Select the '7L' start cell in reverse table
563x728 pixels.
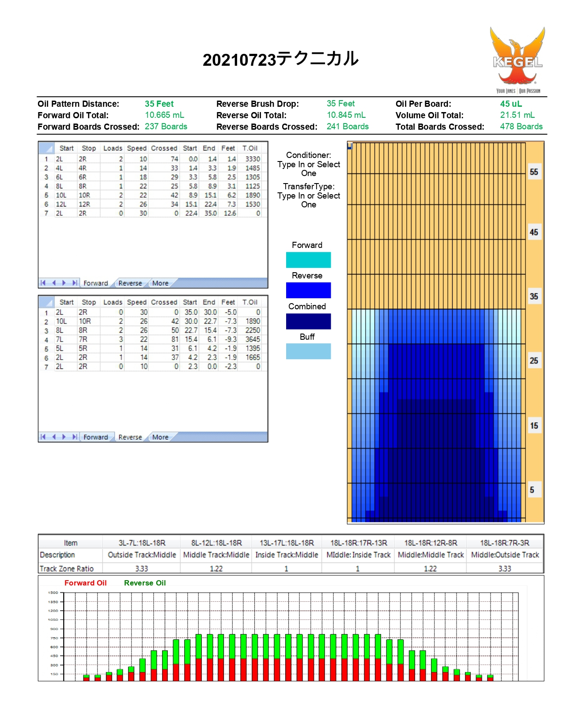click(x=66, y=339)
